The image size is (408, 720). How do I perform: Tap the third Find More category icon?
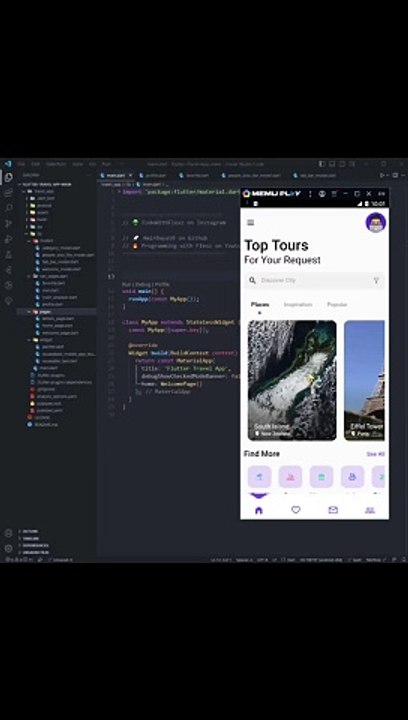pyautogui.click(x=321, y=477)
